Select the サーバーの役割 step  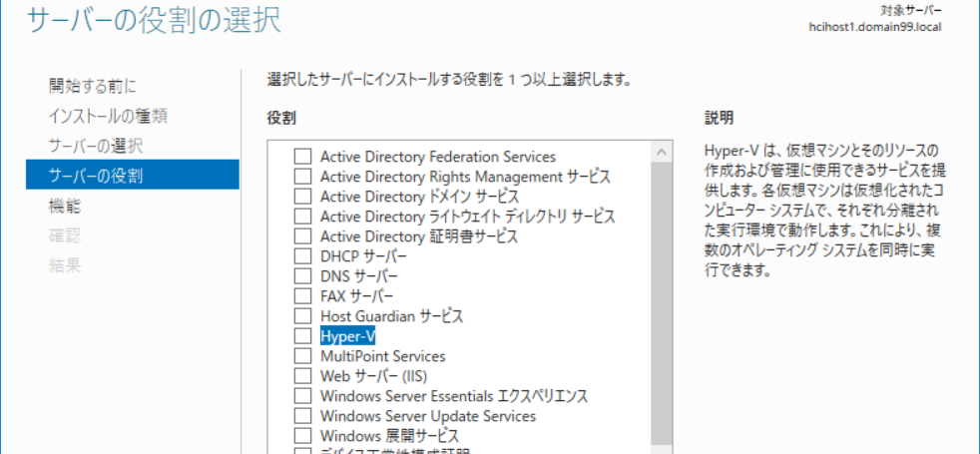[x=133, y=175]
